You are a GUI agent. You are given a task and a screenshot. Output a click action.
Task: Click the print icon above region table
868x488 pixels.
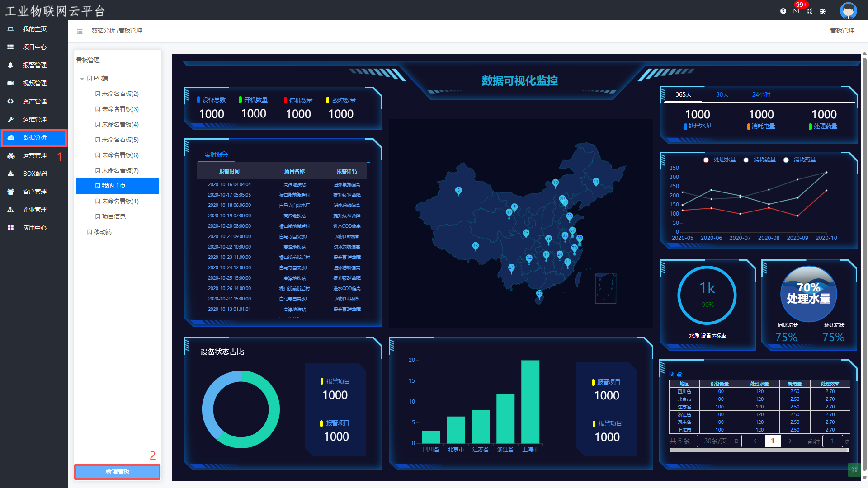(x=679, y=375)
